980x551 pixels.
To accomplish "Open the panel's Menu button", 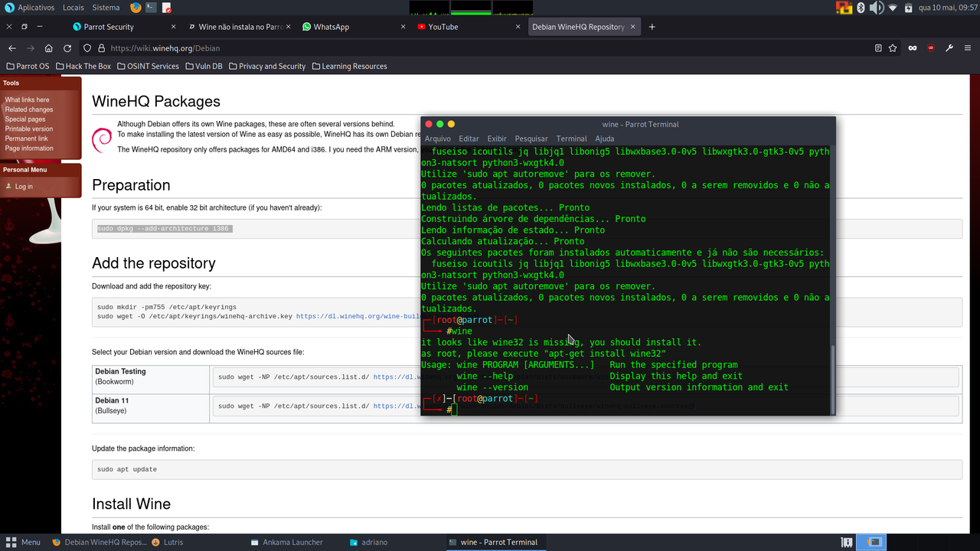I will 23,542.
